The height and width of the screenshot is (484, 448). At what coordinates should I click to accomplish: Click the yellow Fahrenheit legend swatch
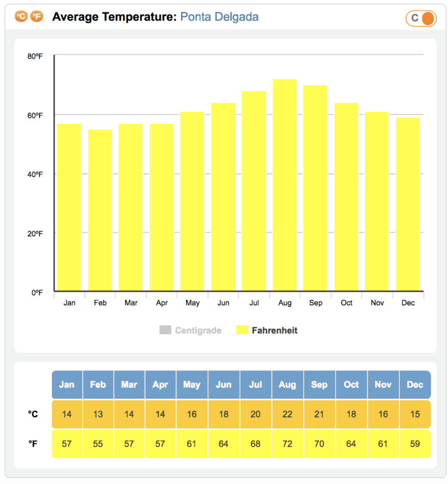(x=242, y=331)
